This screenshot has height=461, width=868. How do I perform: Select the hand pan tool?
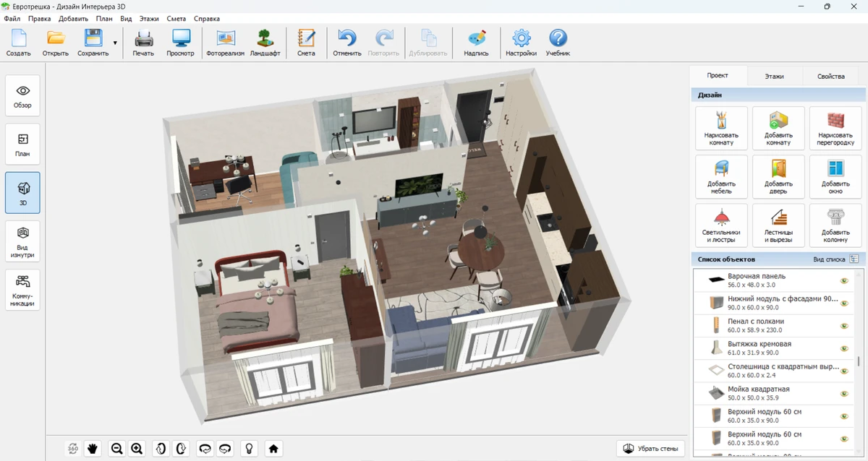pyautogui.click(x=93, y=449)
